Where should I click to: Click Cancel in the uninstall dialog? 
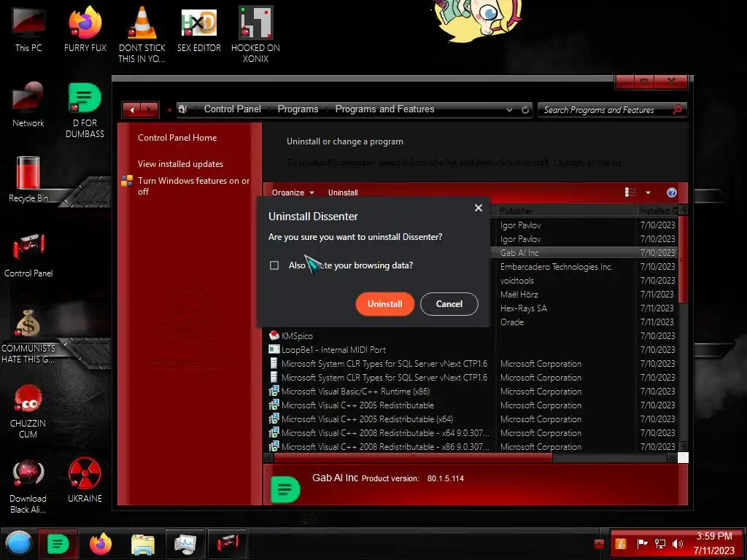(x=449, y=304)
